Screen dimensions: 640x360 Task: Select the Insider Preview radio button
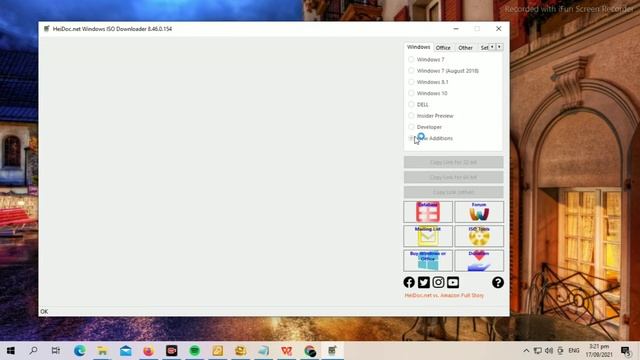point(411,116)
